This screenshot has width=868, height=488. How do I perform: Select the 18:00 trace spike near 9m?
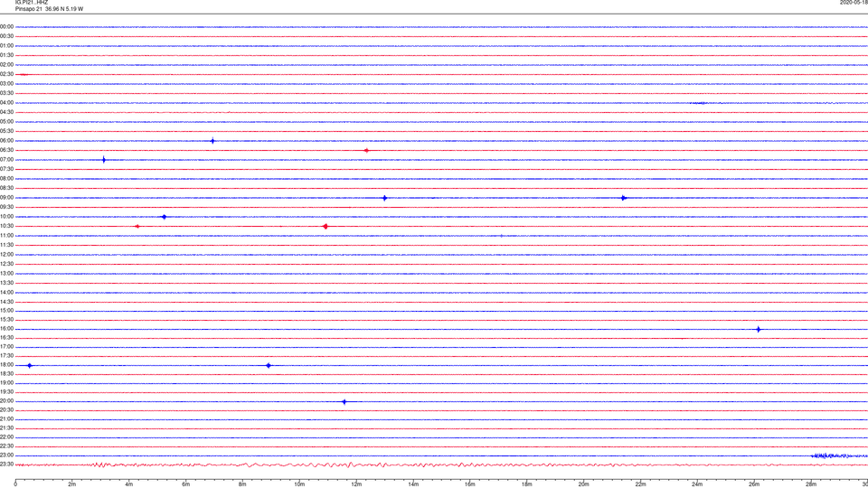point(269,365)
